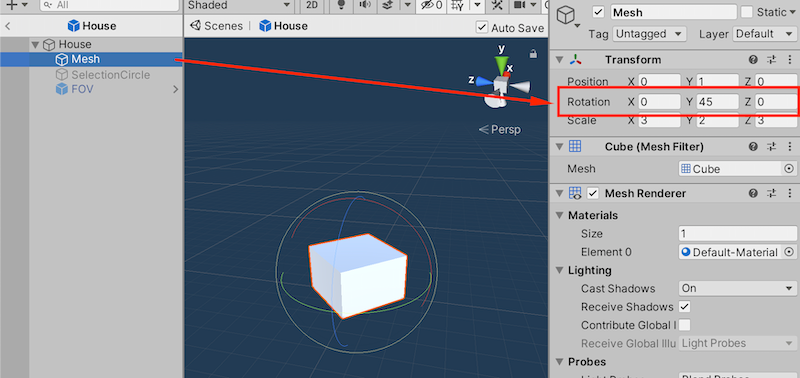This screenshot has height=378, width=800.
Task: Click the House breadcrumb in scene view
Action: [284, 26]
